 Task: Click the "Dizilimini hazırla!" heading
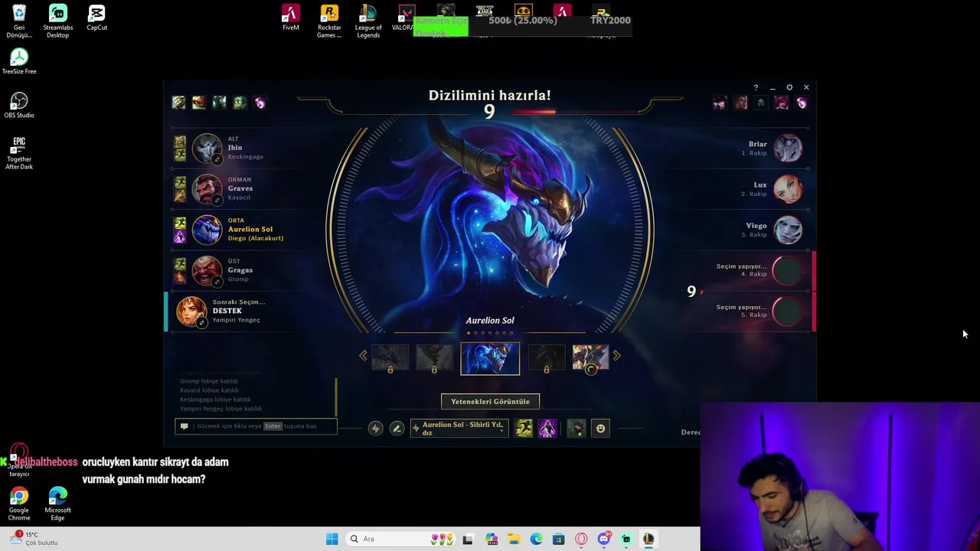click(x=490, y=96)
